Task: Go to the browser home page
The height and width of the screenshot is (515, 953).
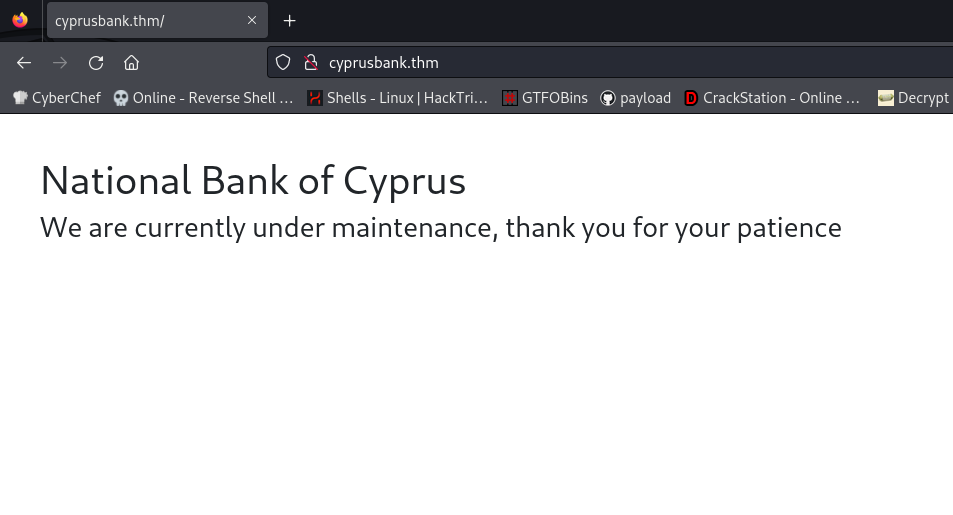Action: click(131, 63)
